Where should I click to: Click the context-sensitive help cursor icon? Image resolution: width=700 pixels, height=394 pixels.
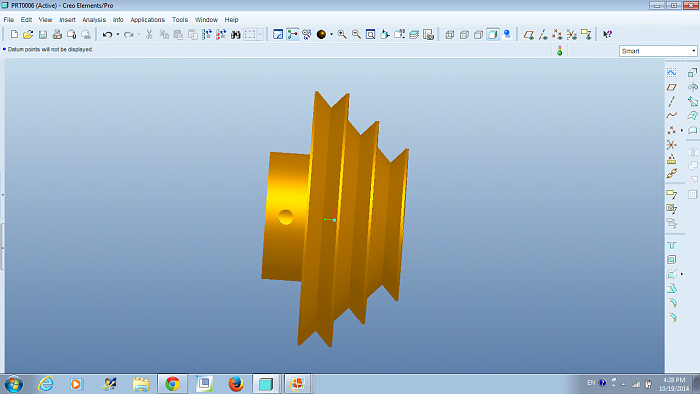608,34
